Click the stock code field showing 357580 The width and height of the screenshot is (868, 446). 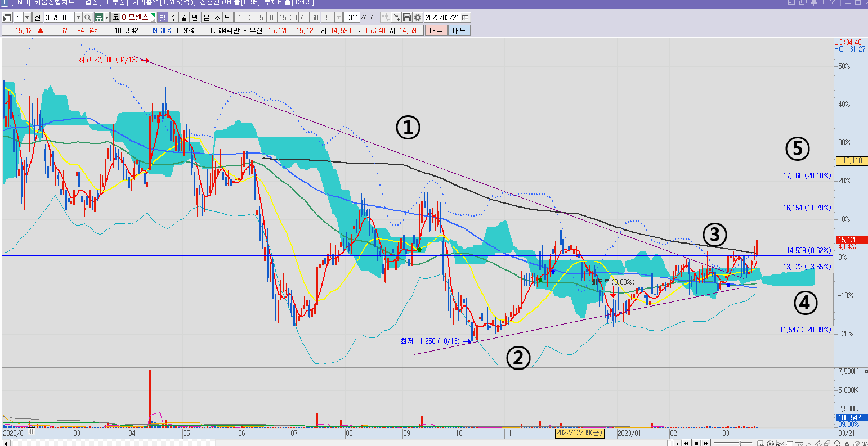click(59, 17)
